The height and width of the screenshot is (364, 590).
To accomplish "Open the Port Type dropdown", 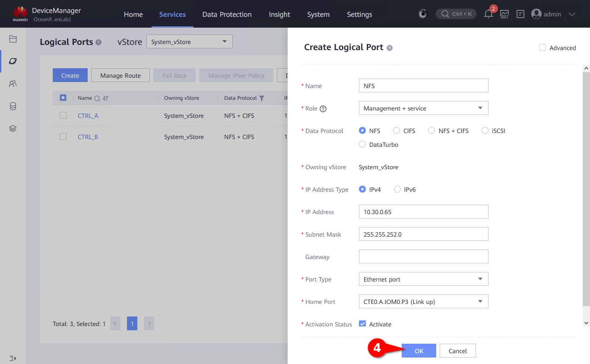I will click(423, 279).
